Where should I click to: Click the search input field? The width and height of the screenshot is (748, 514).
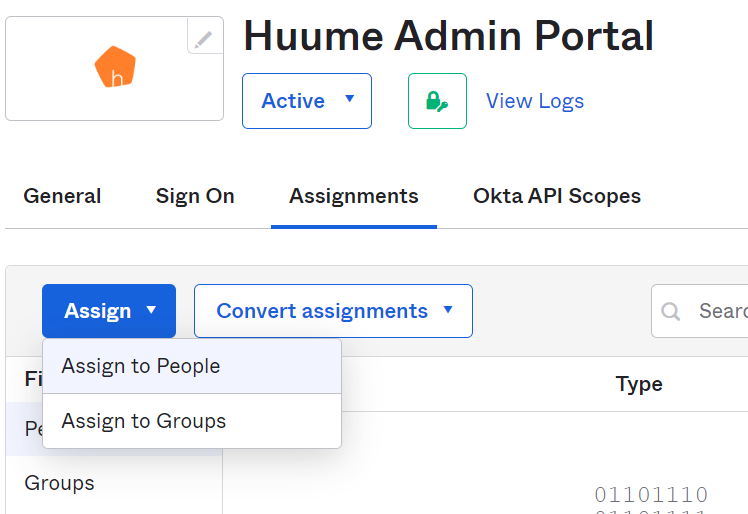700,311
